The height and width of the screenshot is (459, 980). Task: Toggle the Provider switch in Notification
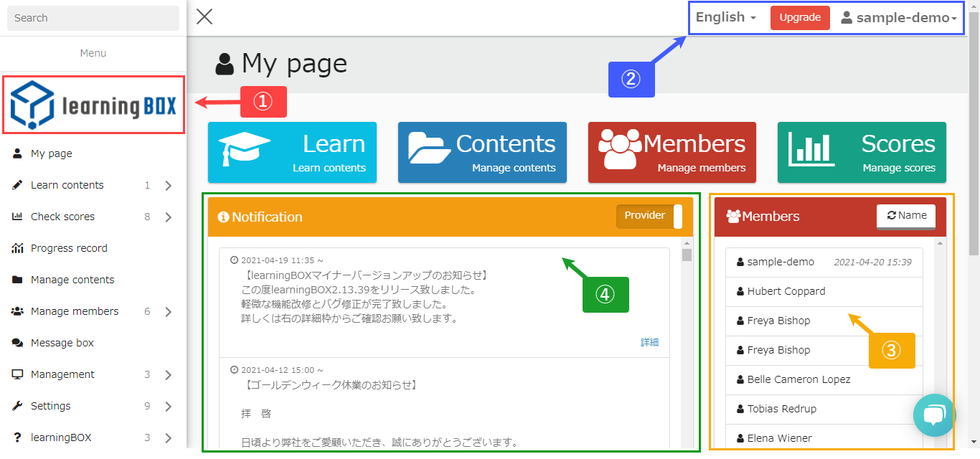coord(649,216)
